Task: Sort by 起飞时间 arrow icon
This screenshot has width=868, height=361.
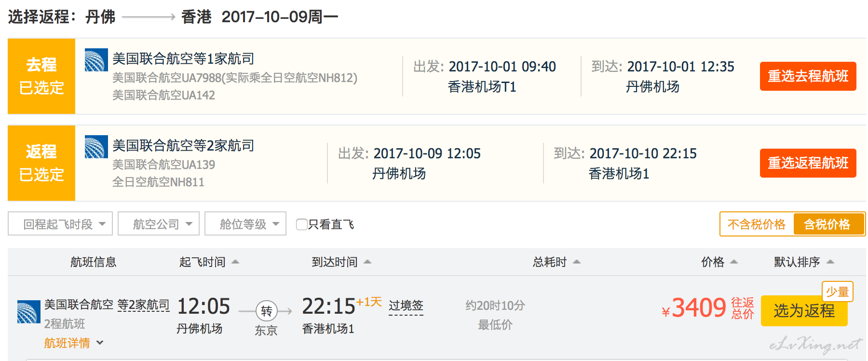Action: (x=235, y=262)
